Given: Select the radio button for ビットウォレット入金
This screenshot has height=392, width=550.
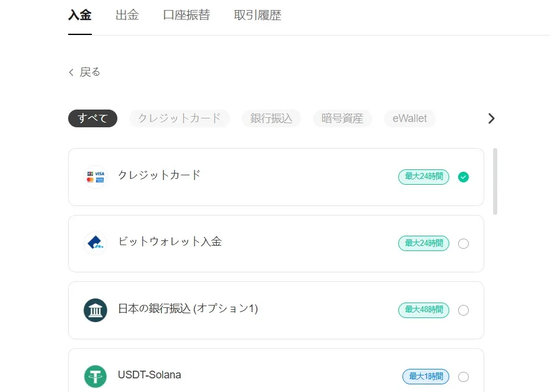Looking at the screenshot, I should [x=463, y=243].
